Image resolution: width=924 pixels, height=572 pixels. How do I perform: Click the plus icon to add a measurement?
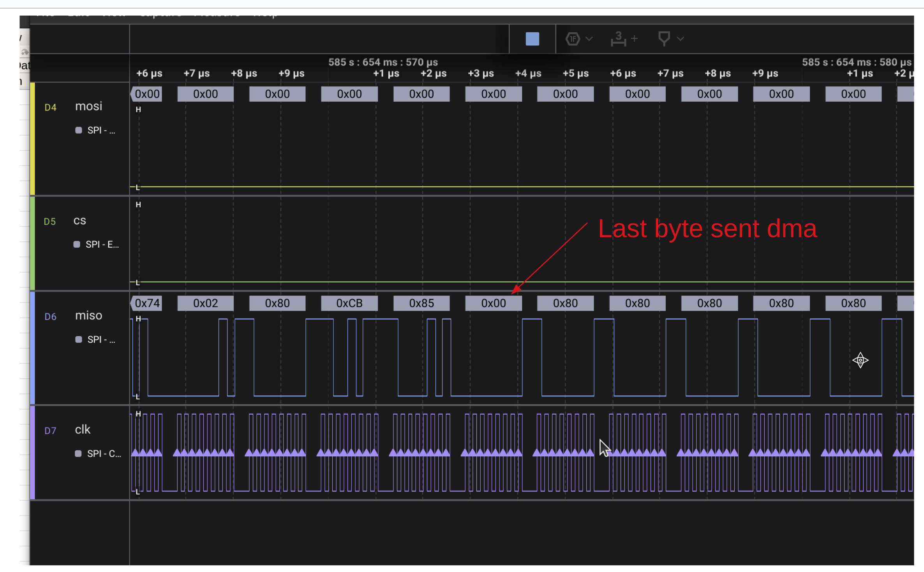635,39
